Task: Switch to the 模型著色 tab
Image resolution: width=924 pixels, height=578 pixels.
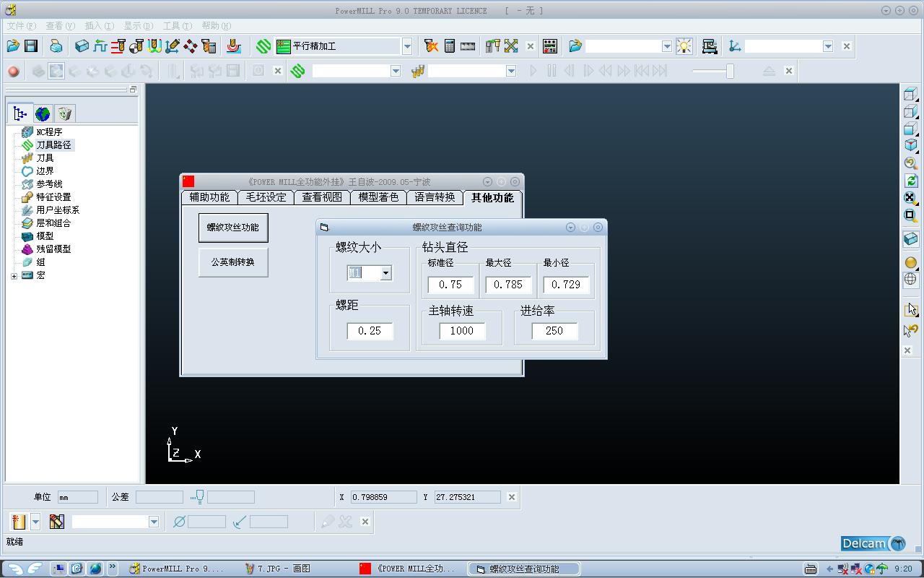Action: 378,197
